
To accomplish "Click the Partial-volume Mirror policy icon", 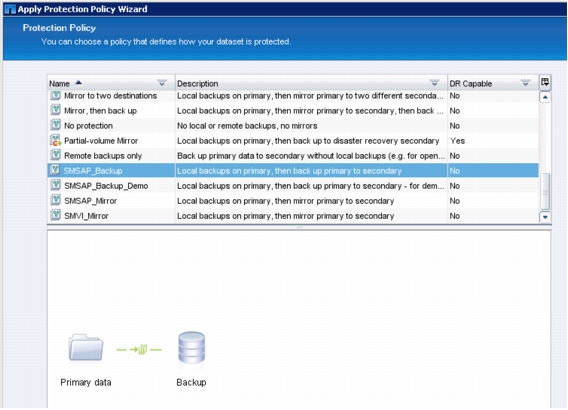I will [55, 140].
